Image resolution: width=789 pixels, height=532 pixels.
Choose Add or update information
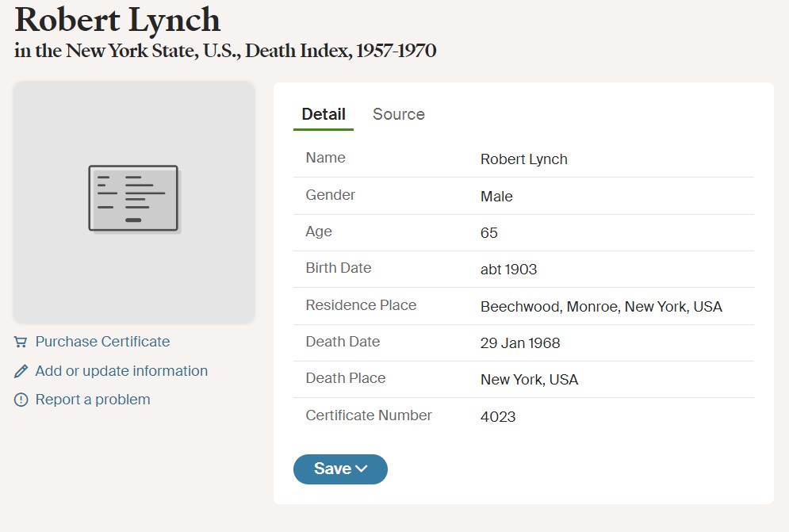point(121,371)
